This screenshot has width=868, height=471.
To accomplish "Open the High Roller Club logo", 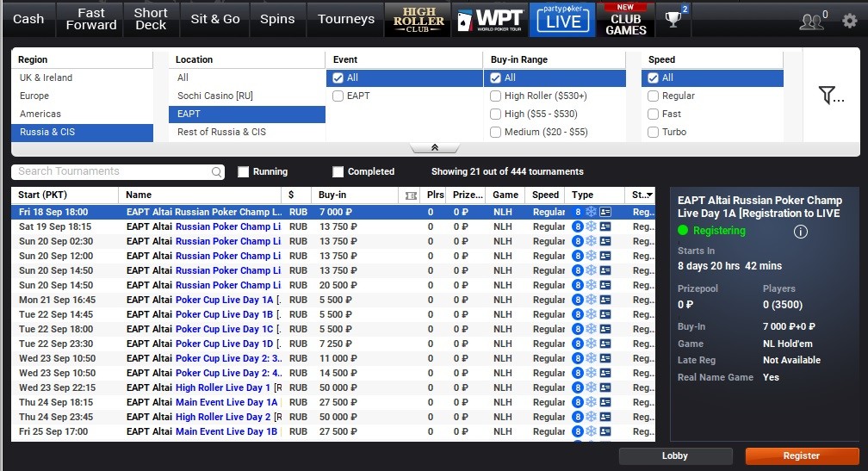I will click(418, 19).
